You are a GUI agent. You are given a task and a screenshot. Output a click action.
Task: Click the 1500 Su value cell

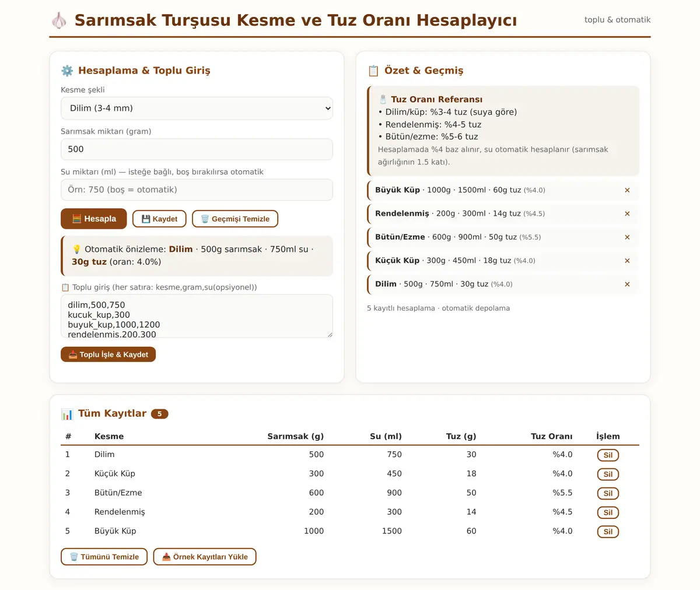[x=391, y=531]
